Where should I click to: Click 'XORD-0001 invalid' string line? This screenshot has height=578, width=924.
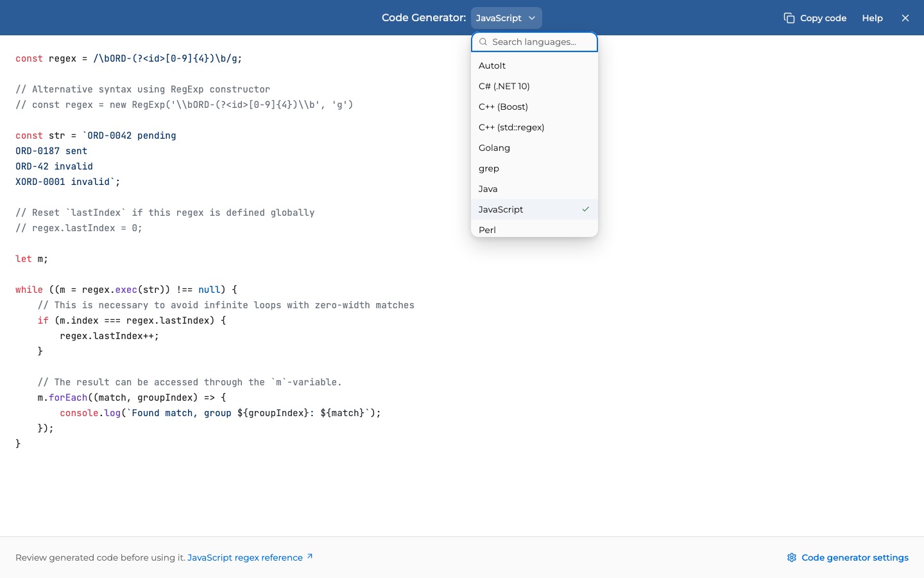(68, 182)
